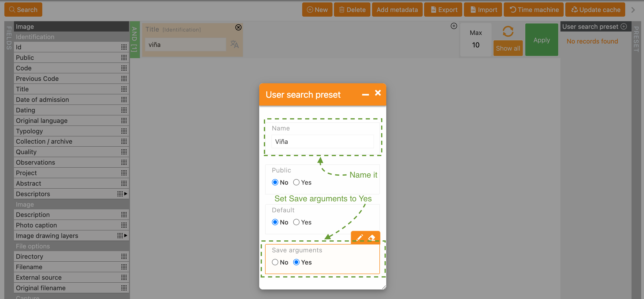Collapse the FIELDS side tab
The width and height of the screenshot is (644, 299).
[9, 38]
